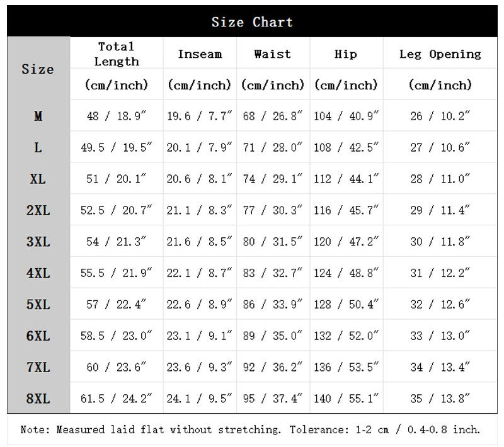
Task: Click the Leg Opening column header
Action: [x=440, y=54]
